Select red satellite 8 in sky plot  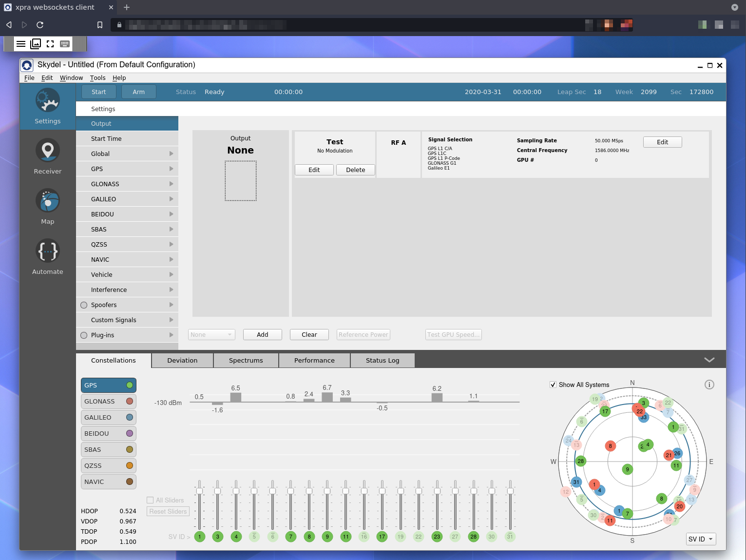pyautogui.click(x=610, y=446)
